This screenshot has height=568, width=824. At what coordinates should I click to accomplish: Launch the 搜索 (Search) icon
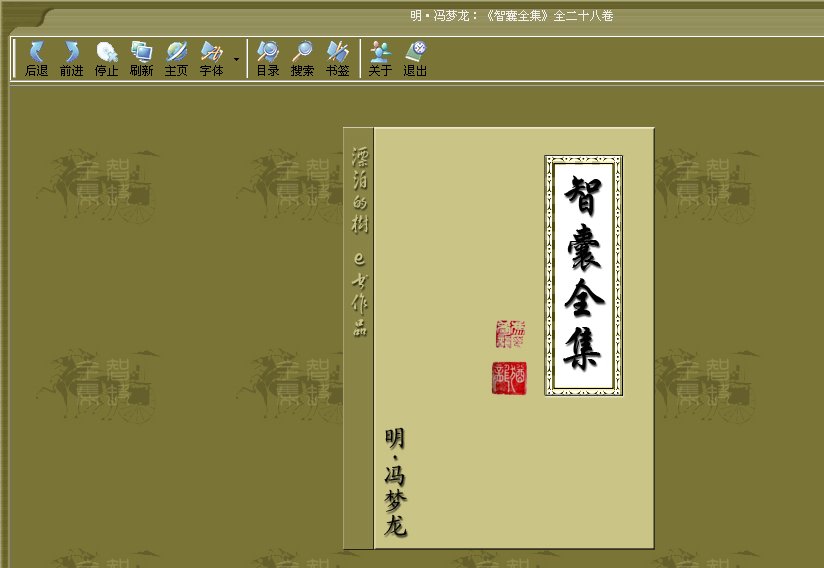click(x=303, y=59)
